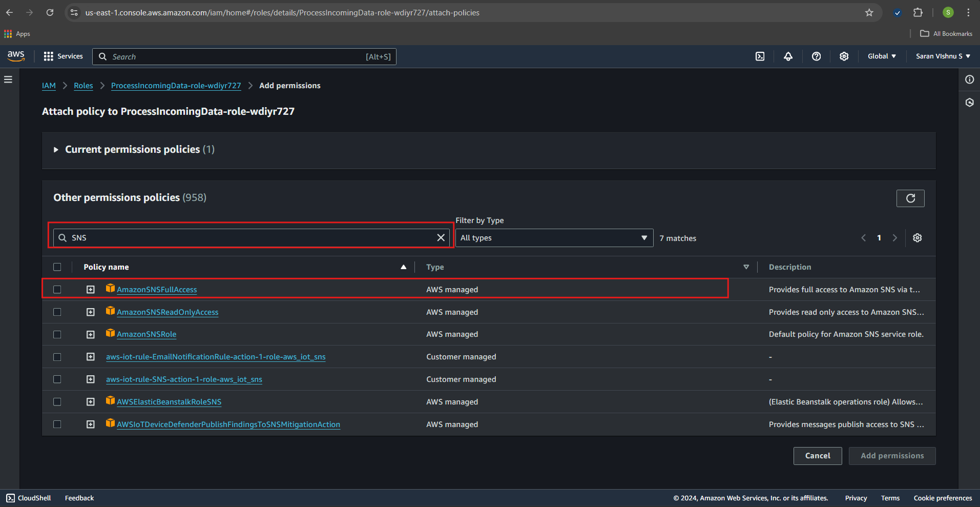Toggle the select-all policies checkbox
980x507 pixels.
click(x=57, y=267)
